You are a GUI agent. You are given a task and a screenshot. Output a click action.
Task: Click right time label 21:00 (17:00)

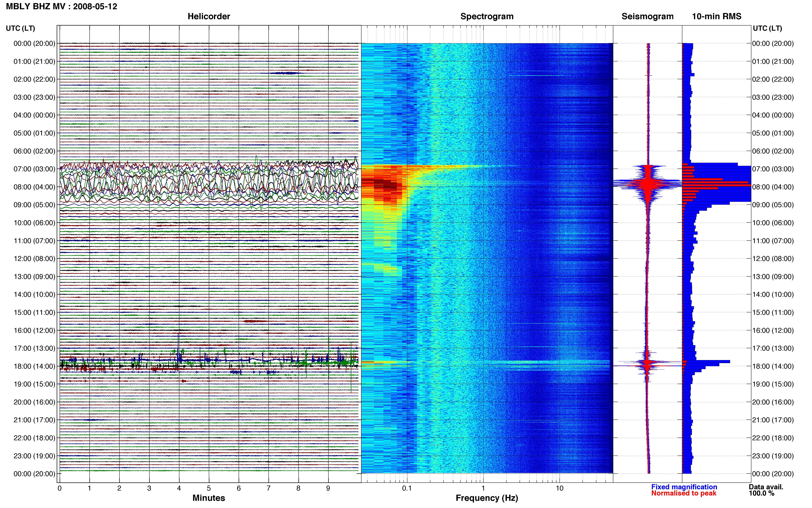pos(773,420)
